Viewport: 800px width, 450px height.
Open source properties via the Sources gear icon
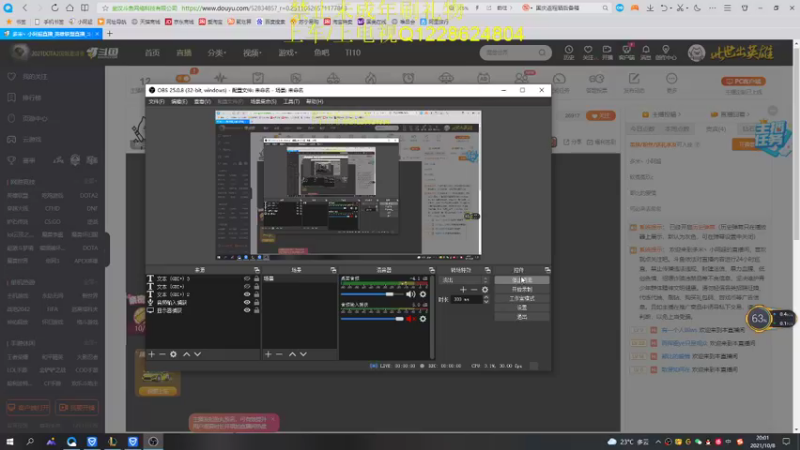point(173,354)
